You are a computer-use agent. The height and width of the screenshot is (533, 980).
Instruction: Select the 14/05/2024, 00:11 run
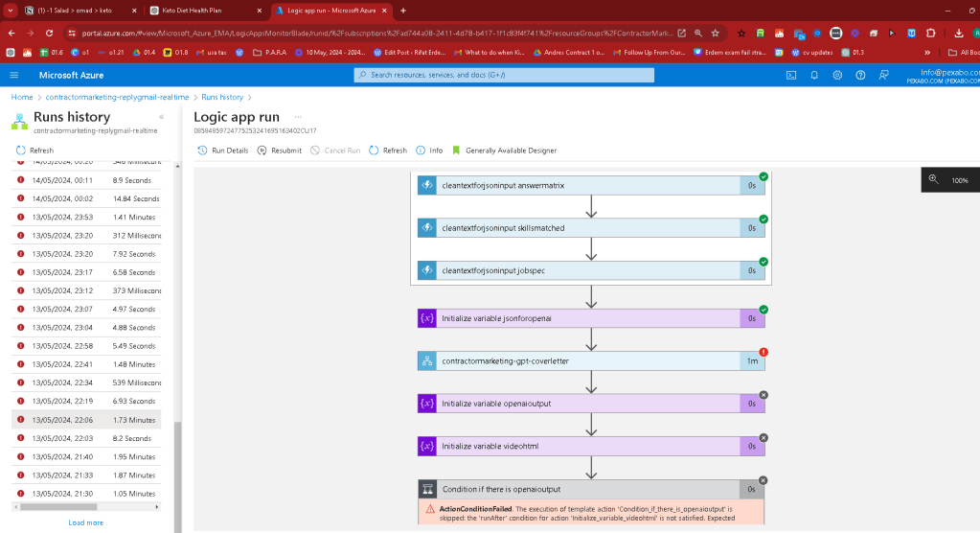[86, 180]
